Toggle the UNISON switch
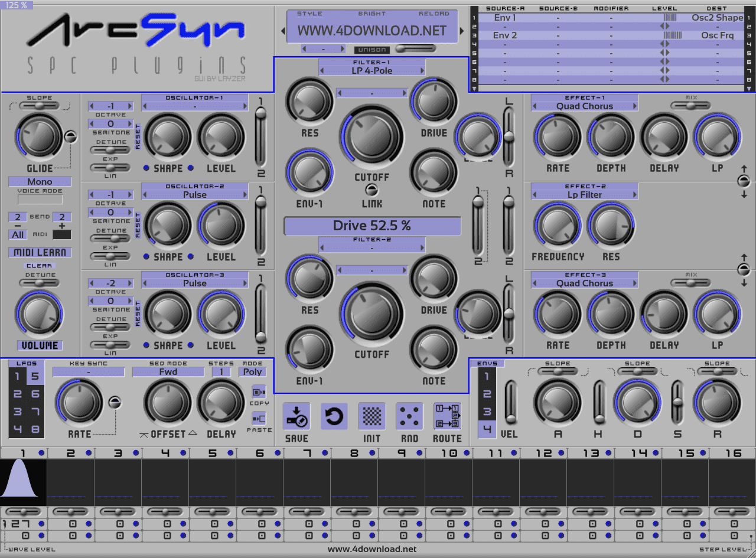 click(x=413, y=48)
